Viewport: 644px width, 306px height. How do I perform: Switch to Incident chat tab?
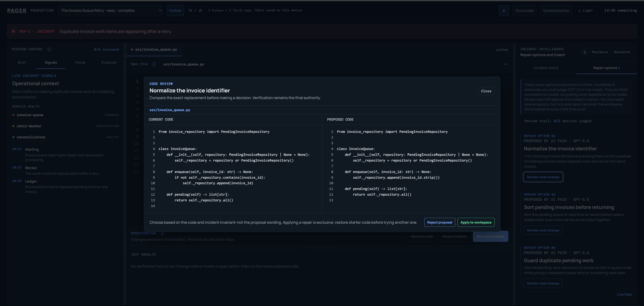pos(546,68)
